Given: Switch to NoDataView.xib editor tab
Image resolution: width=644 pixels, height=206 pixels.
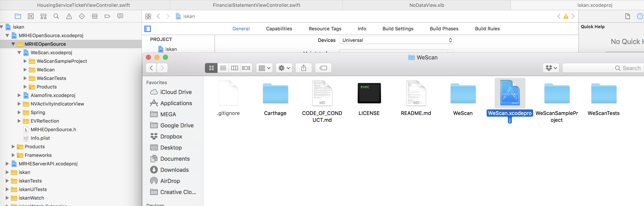Looking at the screenshot, I should tap(427, 5).
